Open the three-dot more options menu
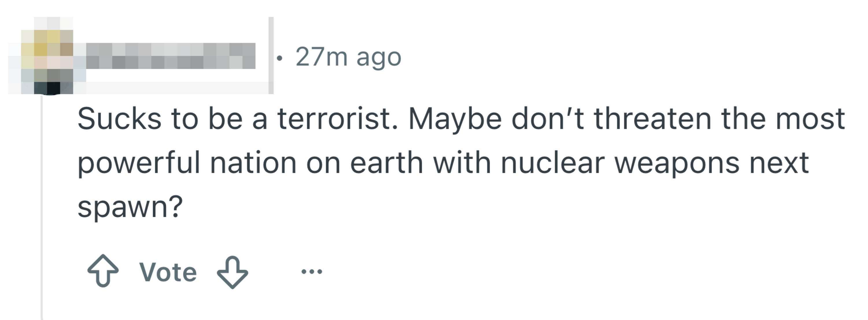The image size is (868, 320). [312, 271]
